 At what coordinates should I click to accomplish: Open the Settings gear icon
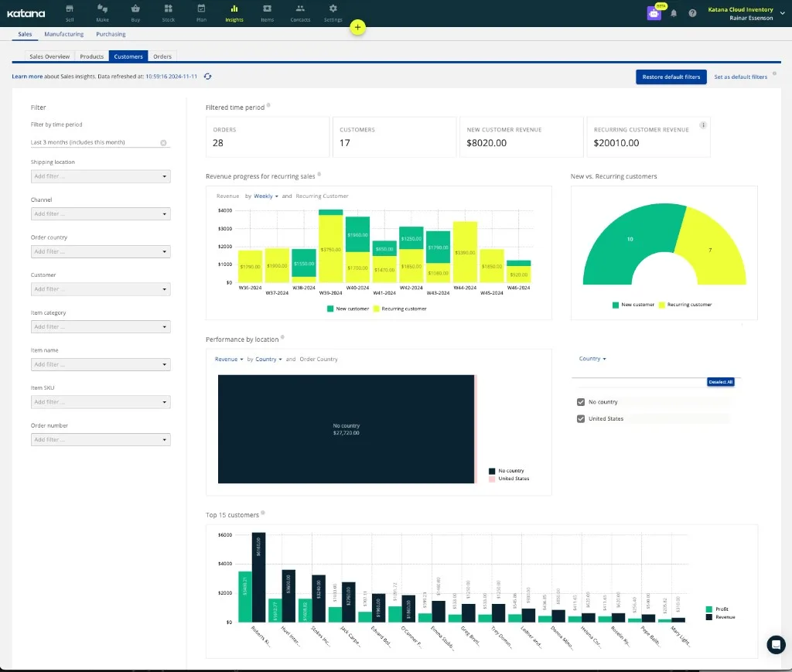(x=333, y=12)
